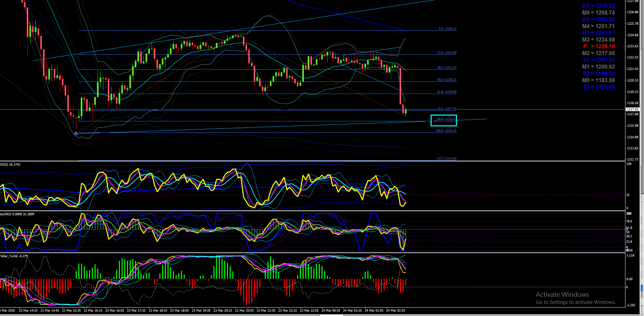This screenshot has width=644, height=316.
Task: Click the M0 = 1183.59 midpoint label
Action: [x=598, y=80]
